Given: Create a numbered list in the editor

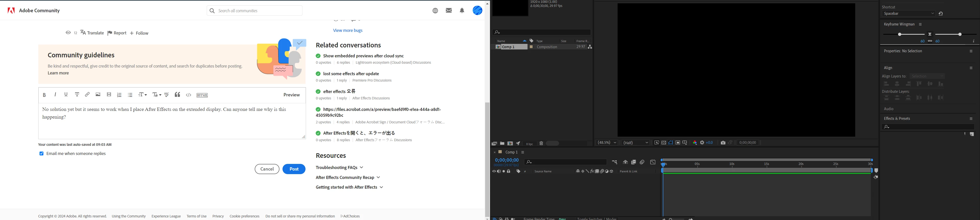Looking at the screenshot, I should coord(119,95).
